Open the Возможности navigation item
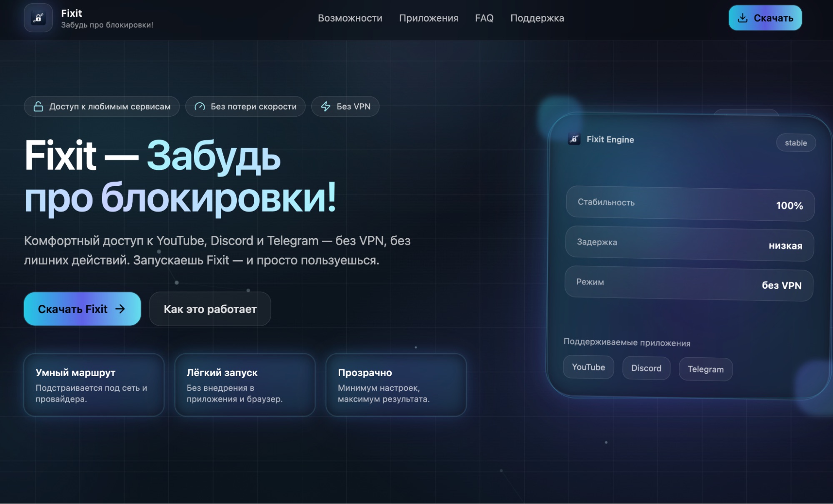Viewport: 833px width, 504px height. pos(350,18)
